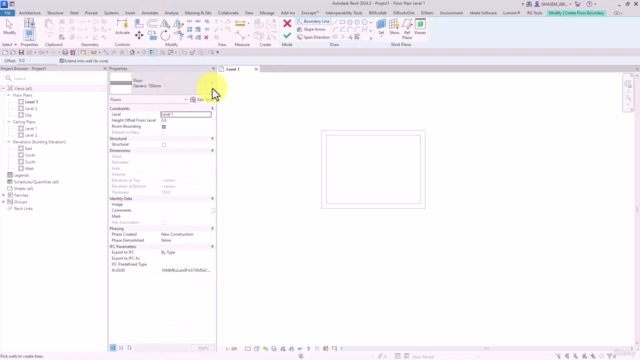Cancel floor sketch with red X

[x=287, y=23]
